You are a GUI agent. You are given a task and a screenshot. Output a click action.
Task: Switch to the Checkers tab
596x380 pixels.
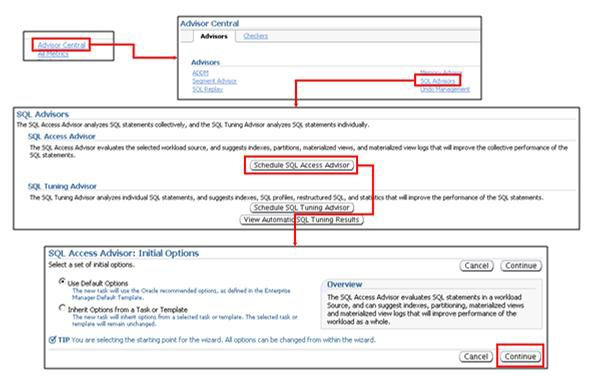coord(255,36)
